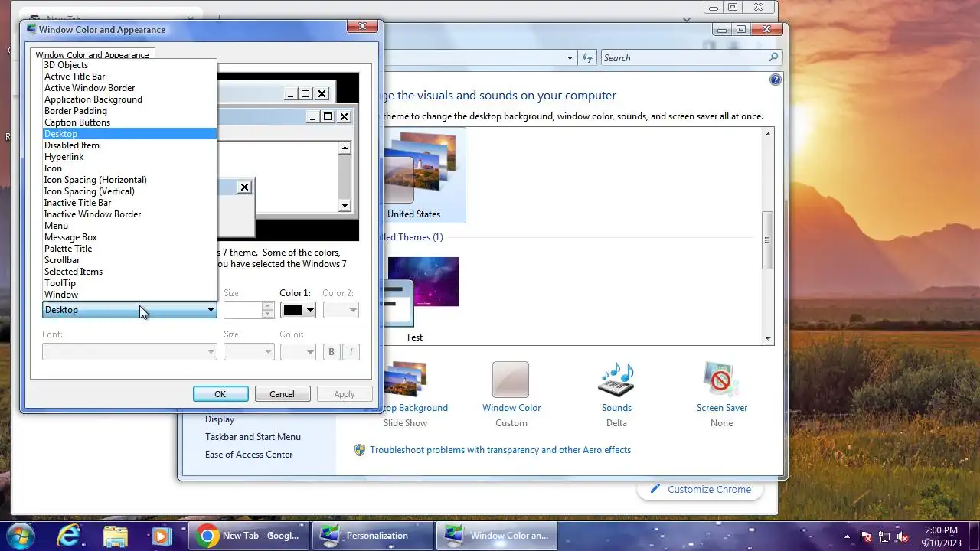980x551 pixels.
Task: Click the black Color 1 swatch
Action: pyautogui.click(x=293, y=310)
